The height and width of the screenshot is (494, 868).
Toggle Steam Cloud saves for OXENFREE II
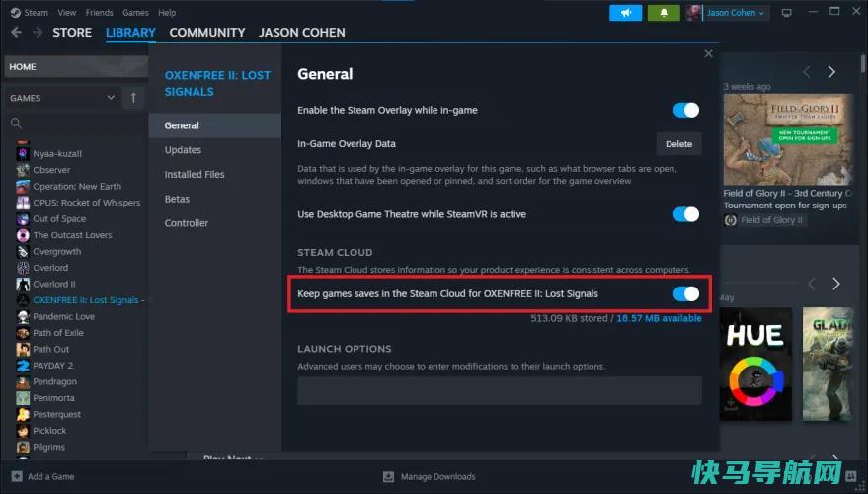(x=686, y=293)
